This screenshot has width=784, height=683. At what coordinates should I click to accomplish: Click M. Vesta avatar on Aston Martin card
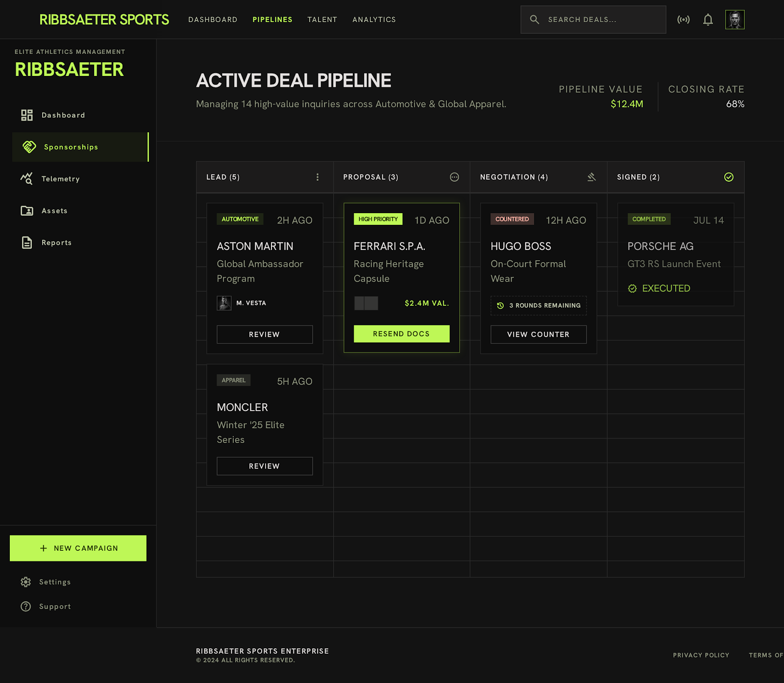pos(224,303)
